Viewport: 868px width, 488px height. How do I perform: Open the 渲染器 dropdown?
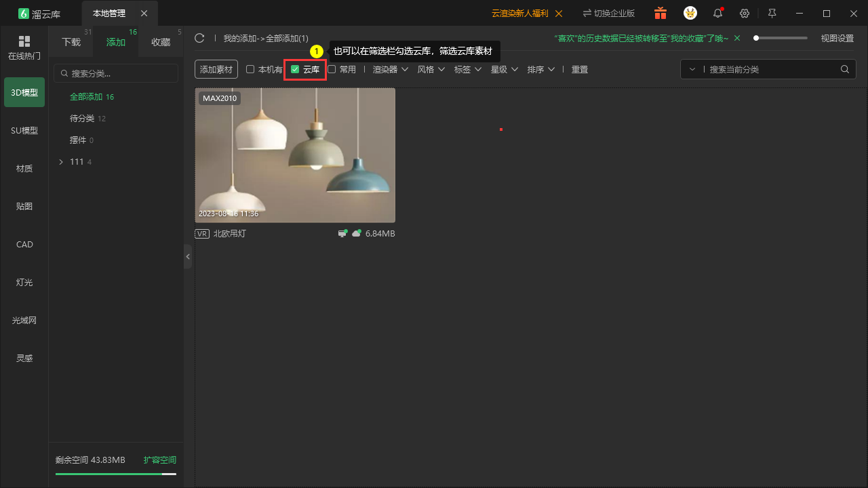point(391,69)
